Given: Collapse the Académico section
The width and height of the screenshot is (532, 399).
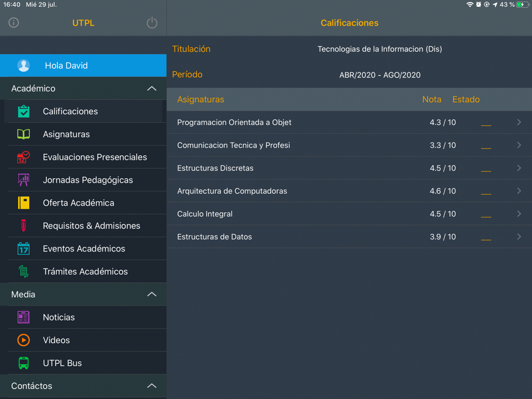Looking at the screenshot, I should (x=152, y=88).
